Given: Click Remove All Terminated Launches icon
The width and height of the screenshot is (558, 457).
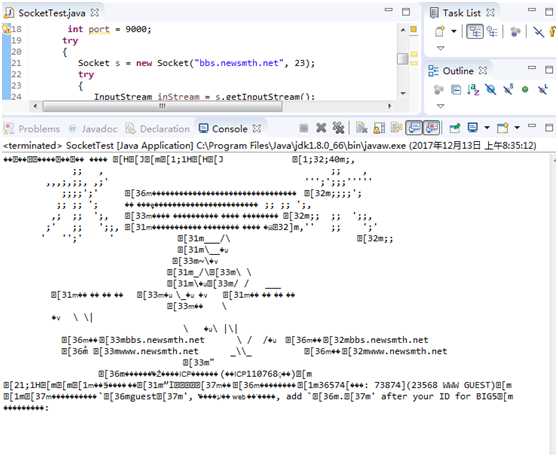Looking at the screenshot, I should click(x=338, y=128).
